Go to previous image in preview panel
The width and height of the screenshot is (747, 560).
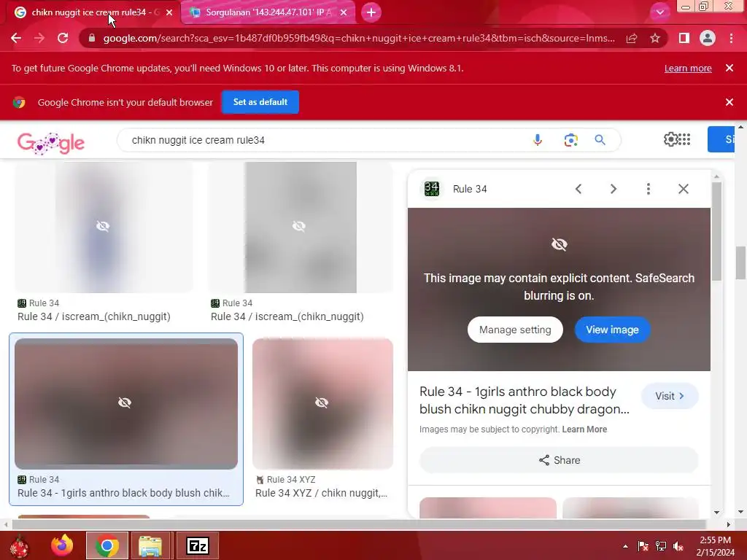(578, 189)
